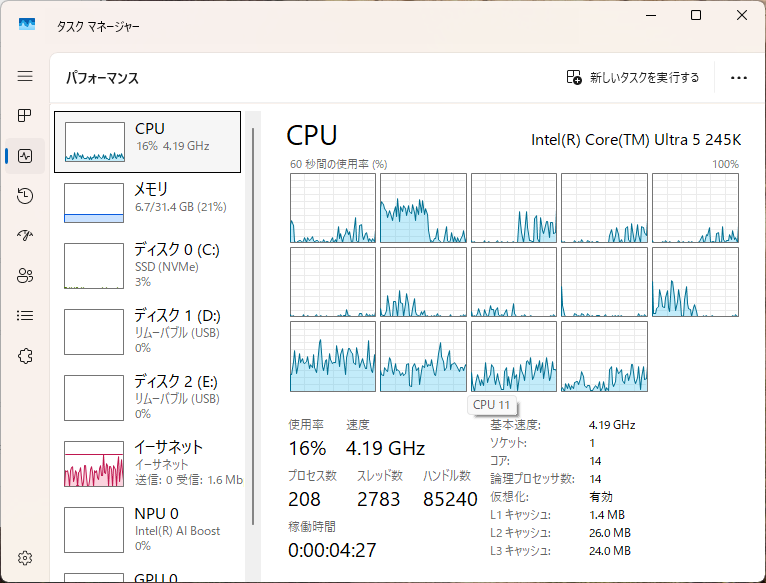Viewport: 766px width, 583px height.
Task: Click the first CPU core graph in the top row
Action: click(333, 208)
